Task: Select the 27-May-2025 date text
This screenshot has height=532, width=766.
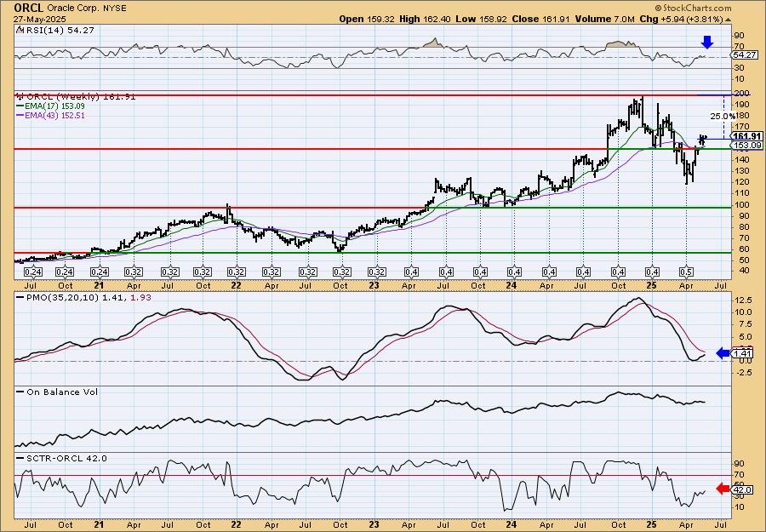Action: pos(38,19)
